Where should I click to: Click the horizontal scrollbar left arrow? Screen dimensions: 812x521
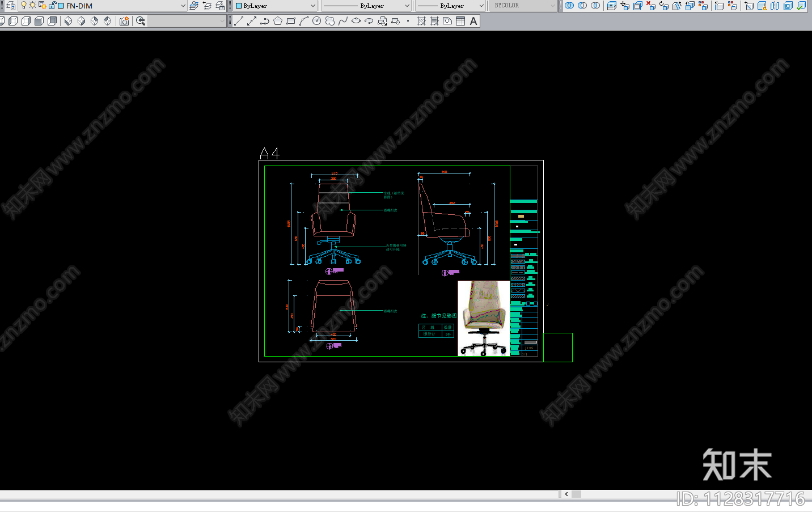pos(566,494)
